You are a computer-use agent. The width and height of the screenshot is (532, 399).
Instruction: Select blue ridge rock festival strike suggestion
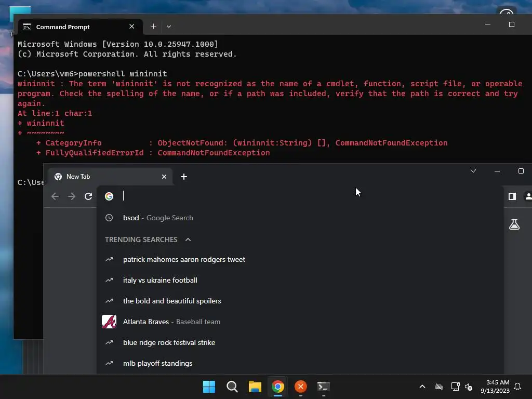(x=300, y=343)
